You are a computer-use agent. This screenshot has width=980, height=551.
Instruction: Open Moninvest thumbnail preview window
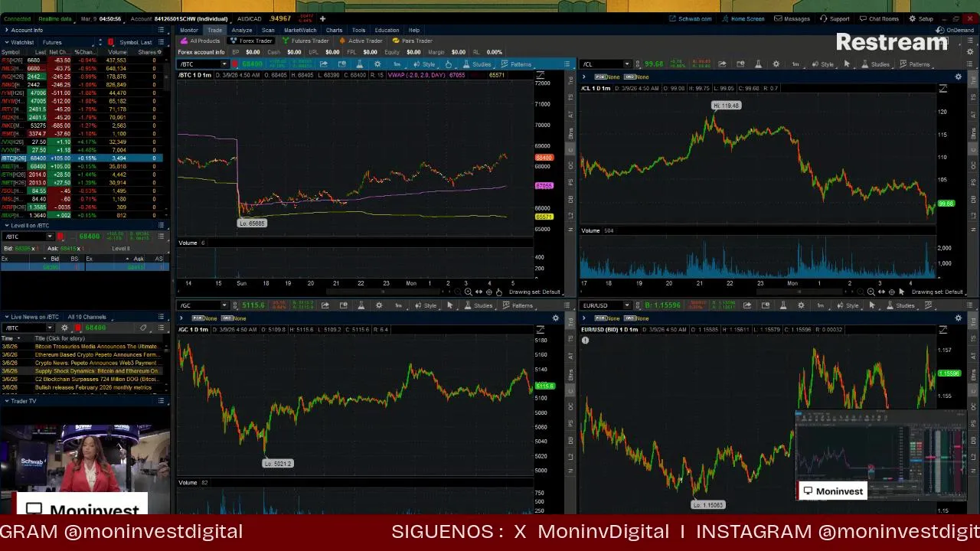tap(880, 455)
